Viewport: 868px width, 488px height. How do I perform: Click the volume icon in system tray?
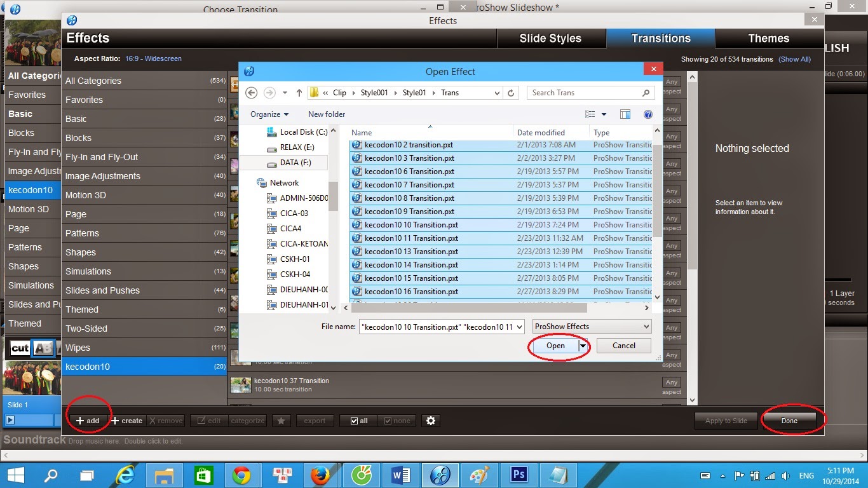coord(785,475)
